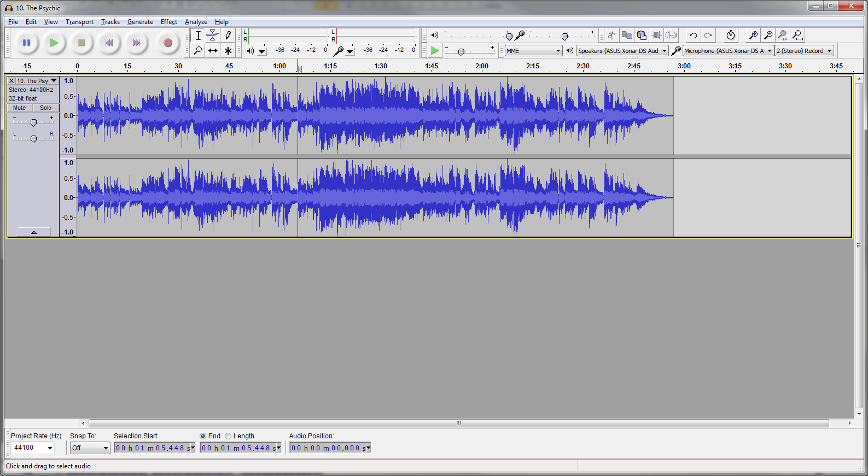Open the Transport menu

click(79, 22)
